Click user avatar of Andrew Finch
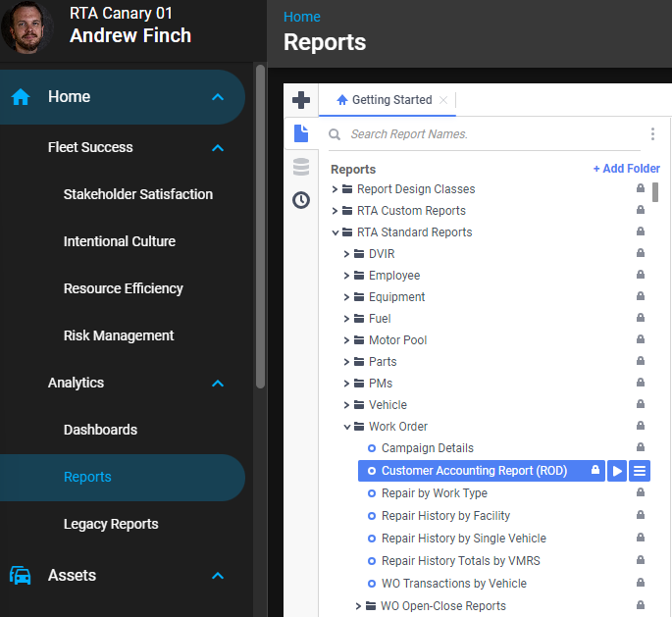 (x=28, y=27)
